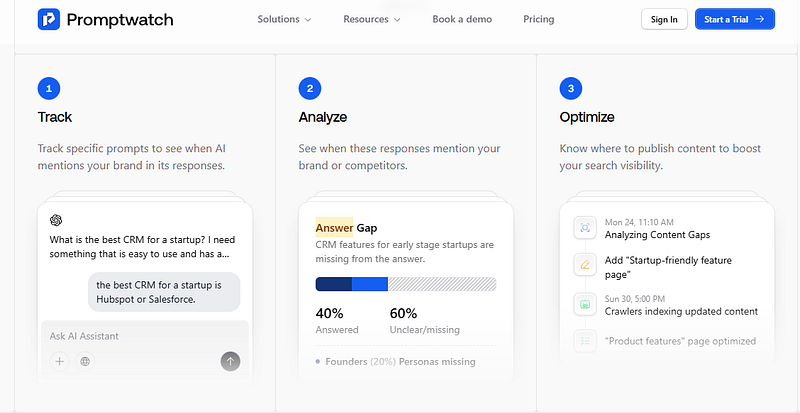This screenshot has width=800, height=413.
Task: Click the arrow in Start a Trial
Action: 760,19
